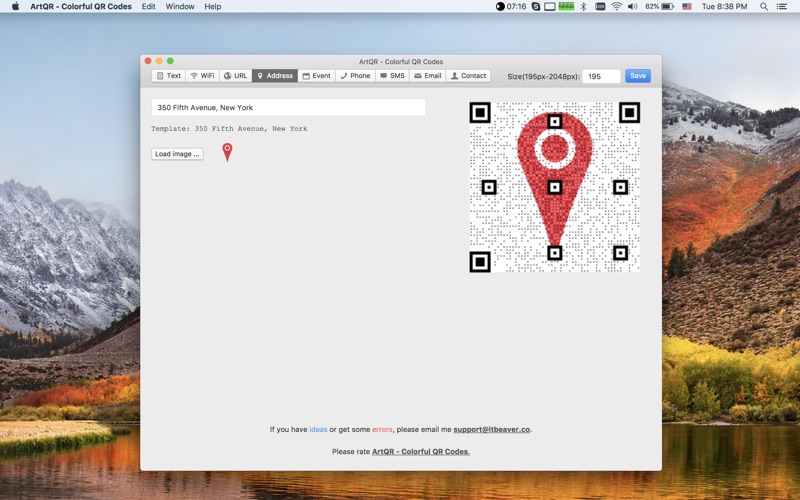Click the red map pin thumbnail
800x500 pixels.
click(228, 152)
